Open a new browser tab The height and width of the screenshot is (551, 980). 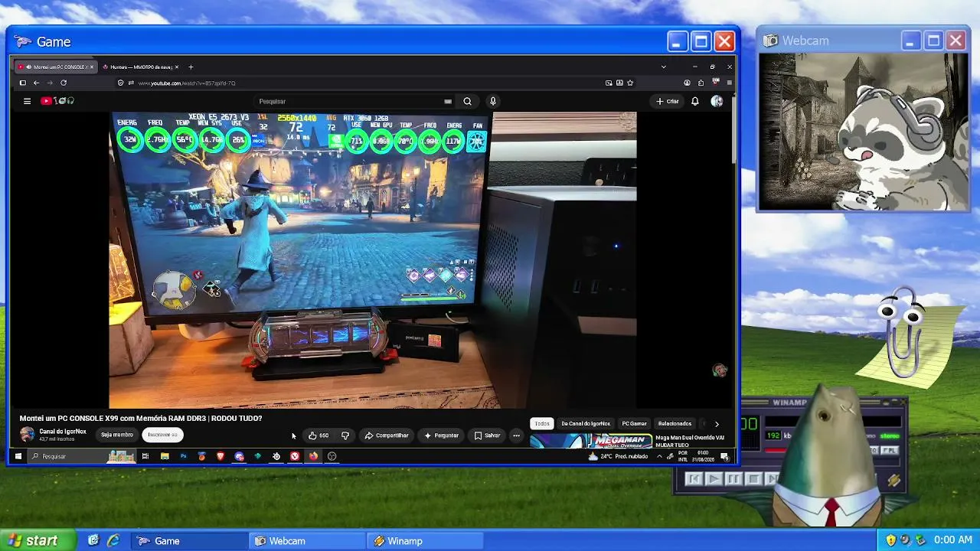click(191, 67)
